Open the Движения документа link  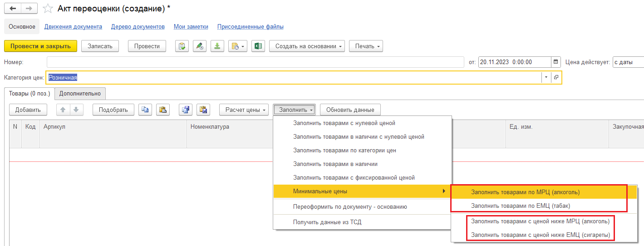73,27
